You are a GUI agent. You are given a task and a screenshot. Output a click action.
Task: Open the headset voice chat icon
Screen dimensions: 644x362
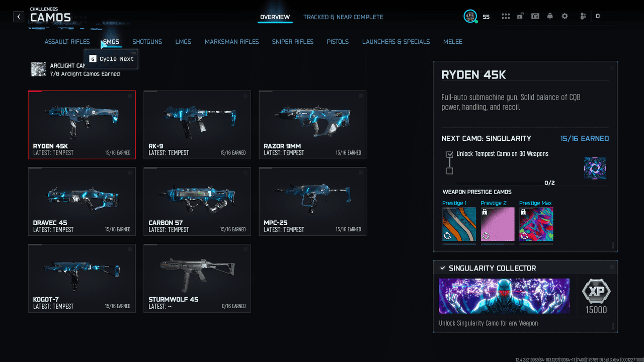535,17
